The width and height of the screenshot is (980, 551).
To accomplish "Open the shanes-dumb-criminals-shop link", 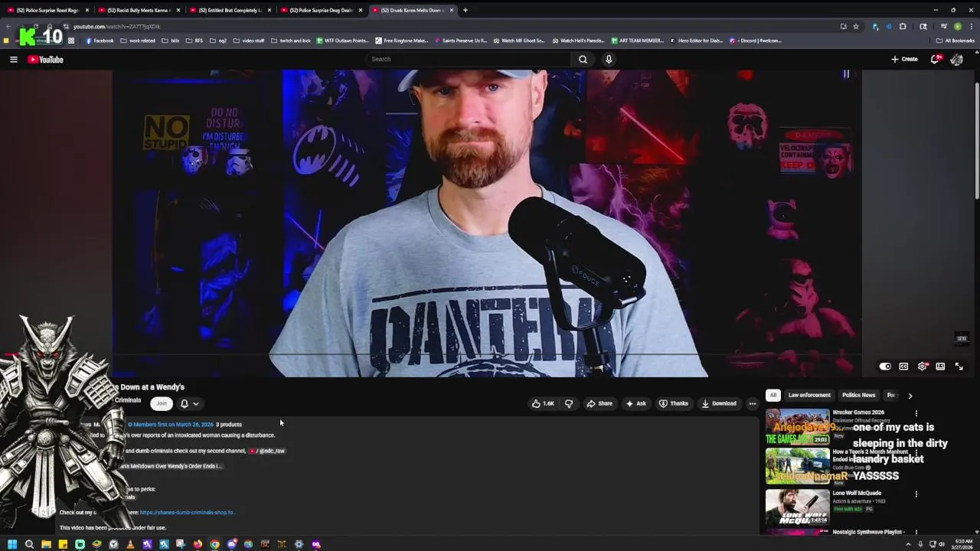I will tap(188, 513).
